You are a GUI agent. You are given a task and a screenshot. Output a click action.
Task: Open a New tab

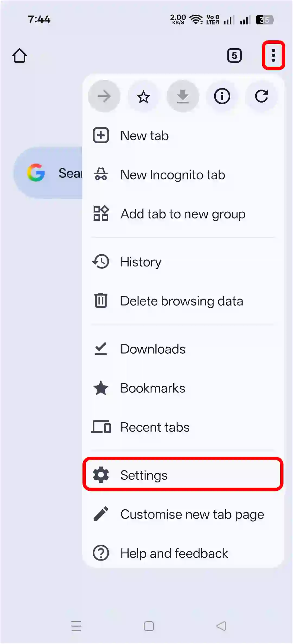[144, 135]
